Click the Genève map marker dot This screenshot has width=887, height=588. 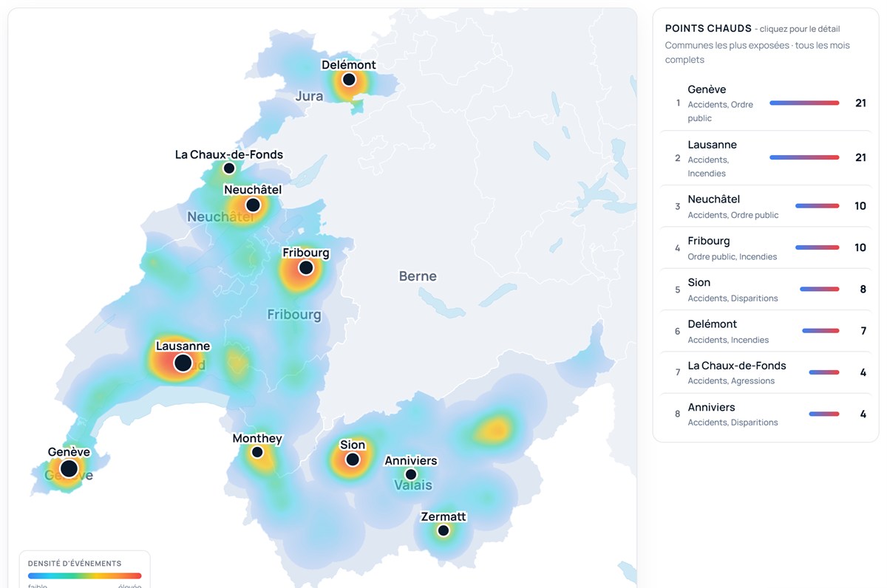[x=69, y=468]
